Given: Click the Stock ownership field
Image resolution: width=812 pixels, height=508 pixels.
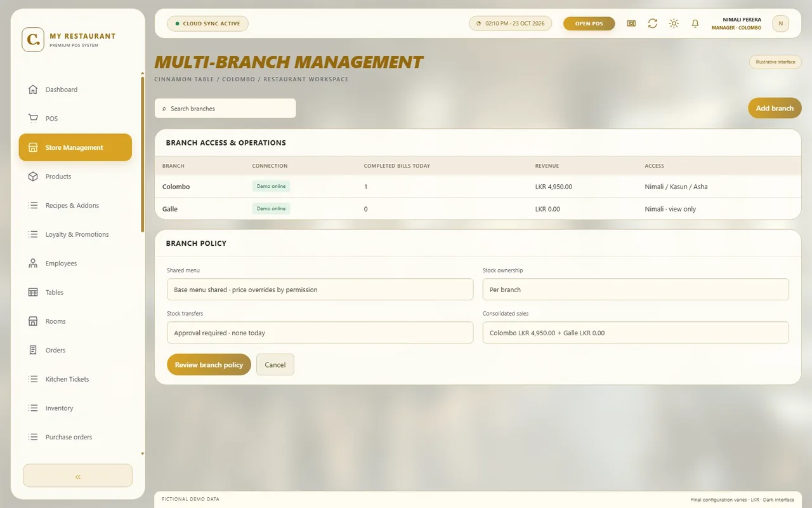Looking at the screenshot, I should (636, 290).
